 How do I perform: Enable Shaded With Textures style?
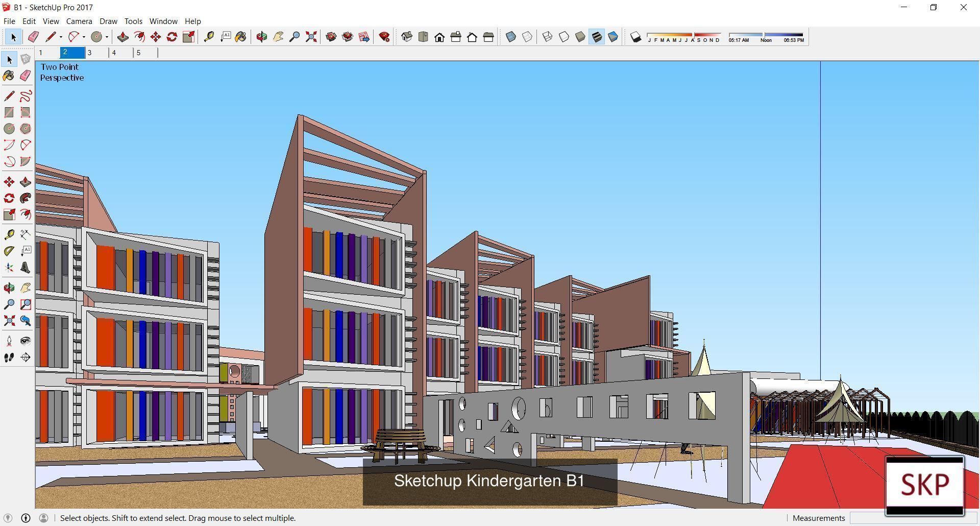click(x=596, y=37)
